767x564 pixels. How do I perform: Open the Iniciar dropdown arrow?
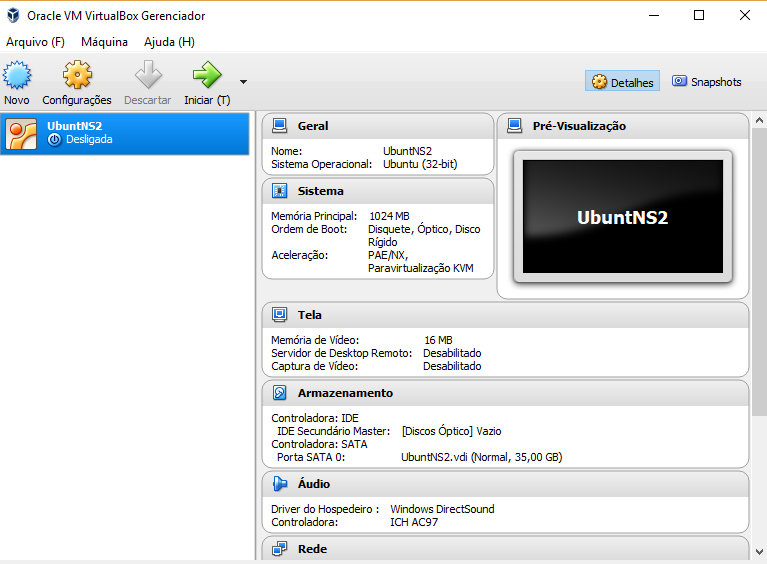(243, 82)
